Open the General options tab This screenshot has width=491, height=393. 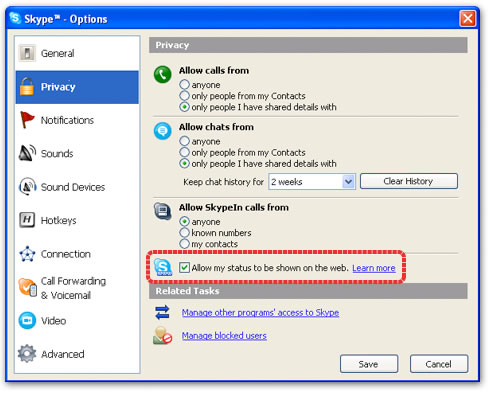point(77,53)
